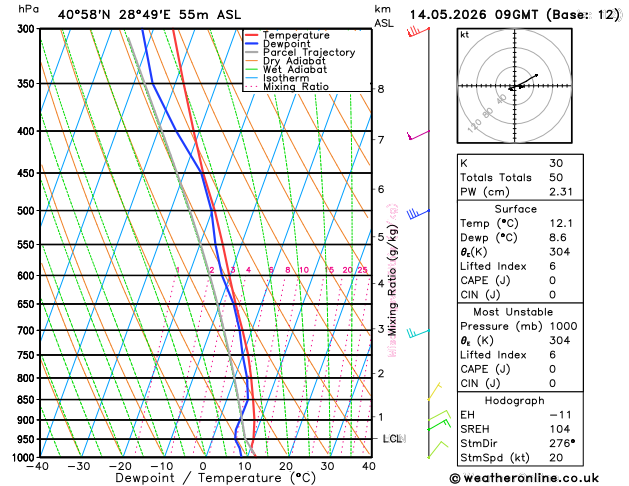Click the km ASL label above altitude axis

(384, 16)
